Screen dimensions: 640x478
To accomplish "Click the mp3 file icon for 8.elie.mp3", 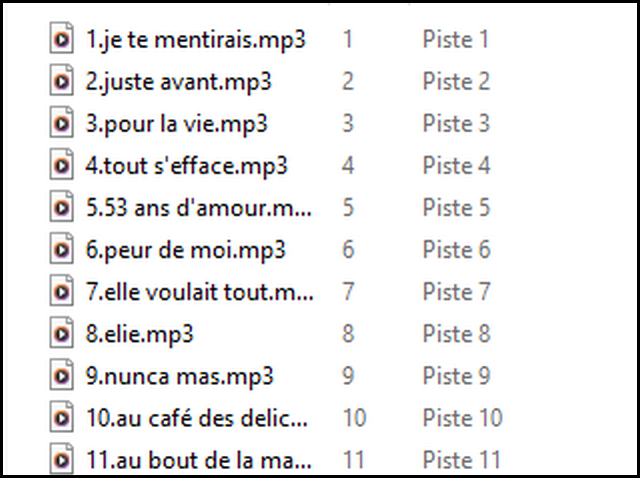I will point(62,334).
